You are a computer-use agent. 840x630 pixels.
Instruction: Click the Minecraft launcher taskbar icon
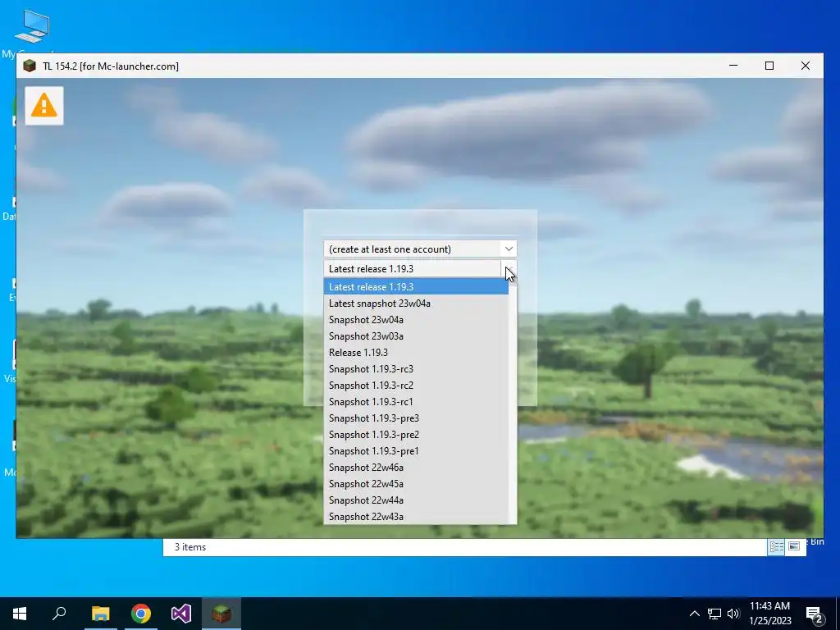221,614
